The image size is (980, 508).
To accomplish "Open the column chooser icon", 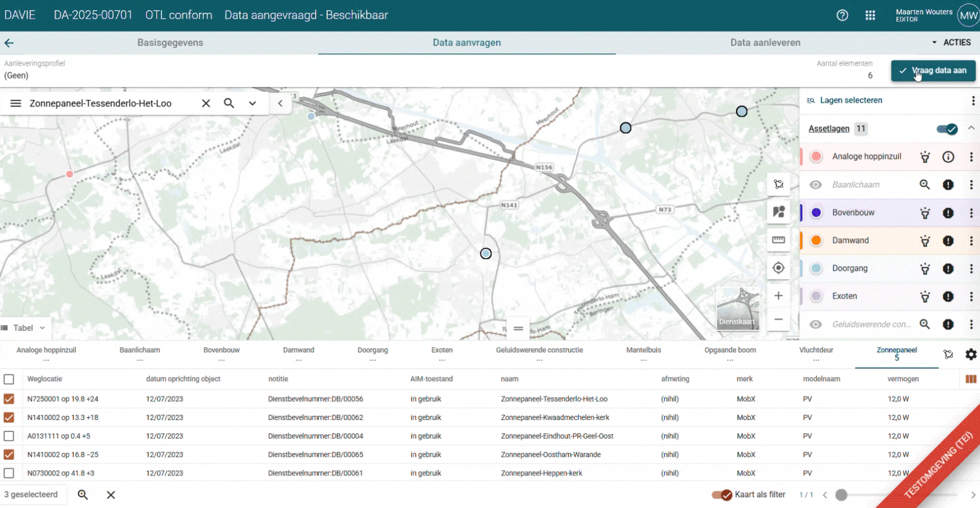I will point(971,379).
